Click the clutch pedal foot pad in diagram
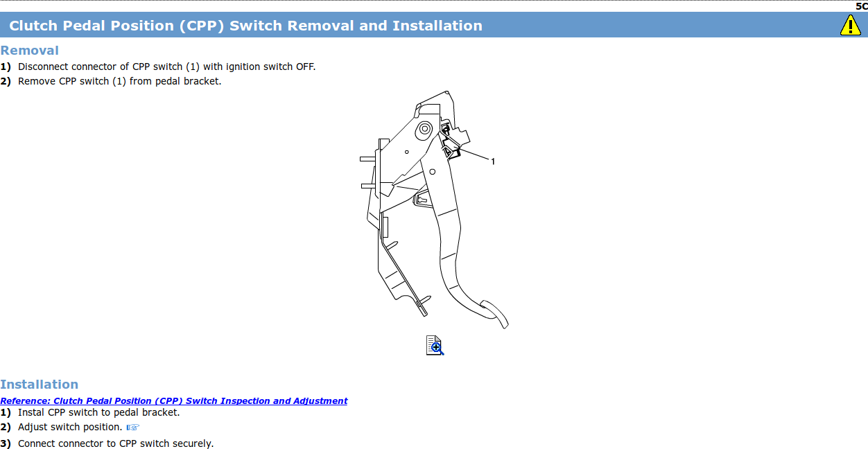Screen dimensions: 868x449 [495, 314]
